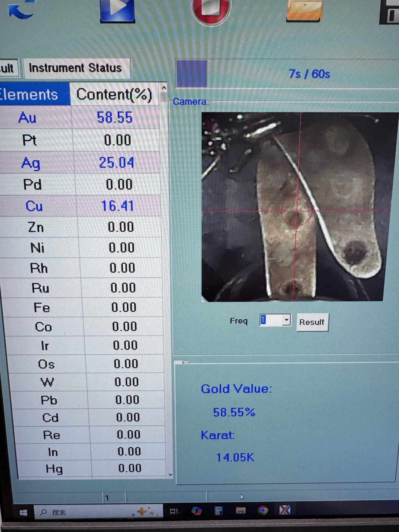The image size is (399, 532).
Task: Click the taskbar search box
Action: [98, 512]
